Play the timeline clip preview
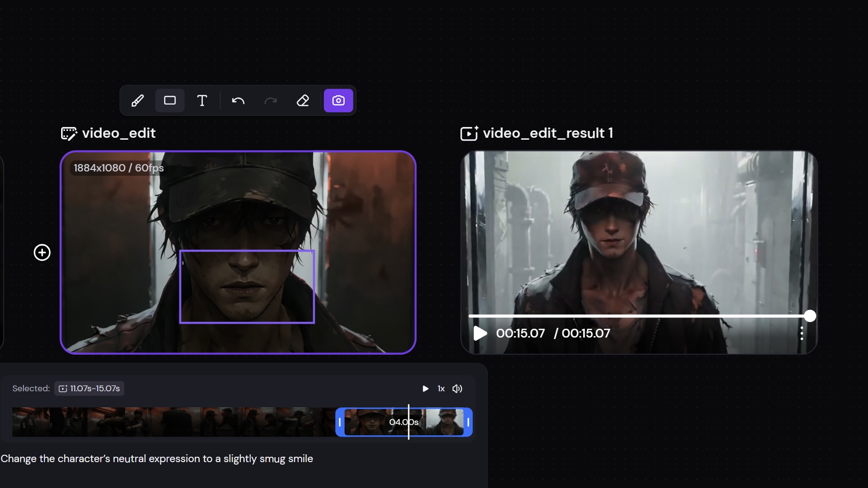This screenshot has width=868, height=488. [425, 388]
